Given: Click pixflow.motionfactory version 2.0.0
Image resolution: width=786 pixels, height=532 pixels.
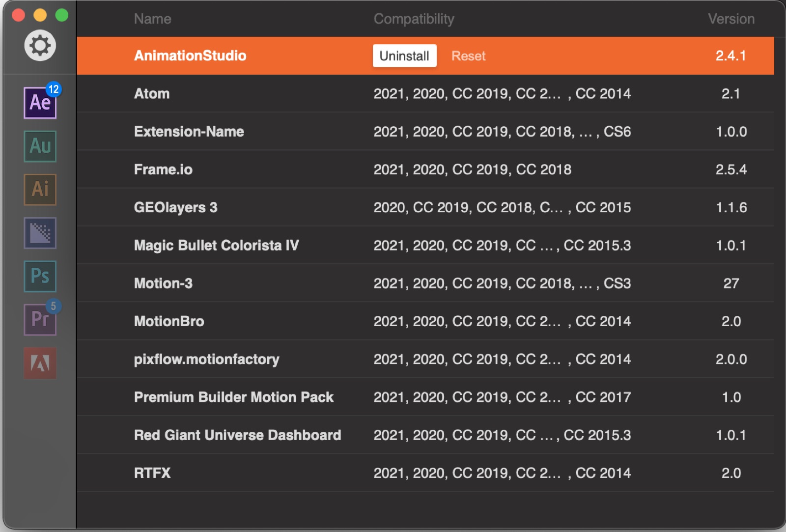Looking at the screenshot, I should 731,359.
